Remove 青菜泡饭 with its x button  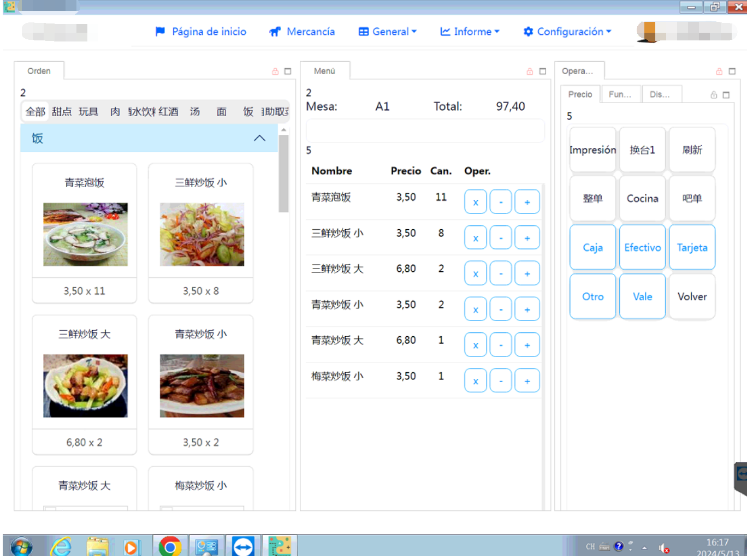coord(476,202)
